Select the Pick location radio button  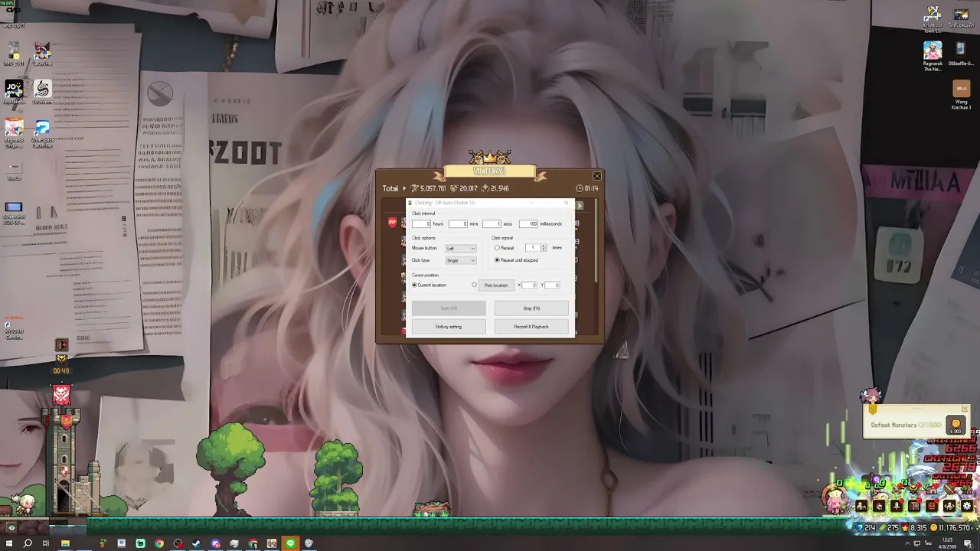474,285
